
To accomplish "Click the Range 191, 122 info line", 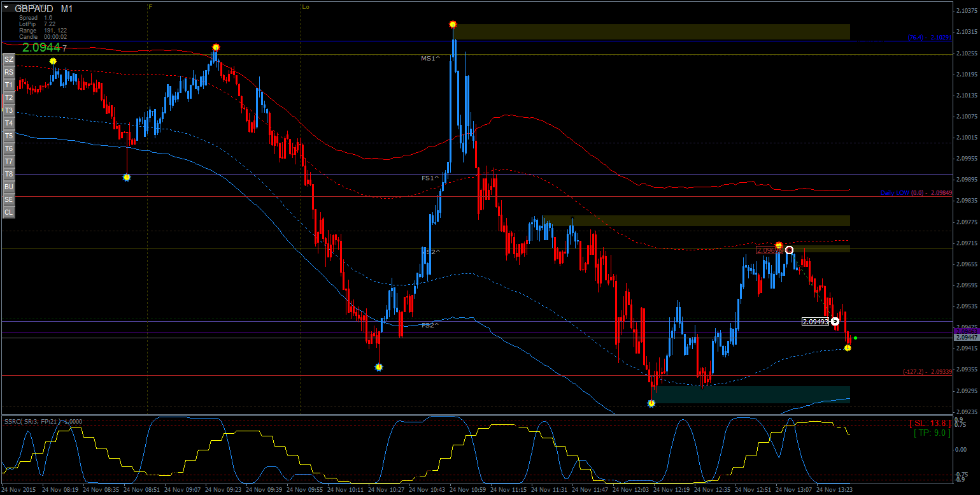I will [x=43, y=31].
